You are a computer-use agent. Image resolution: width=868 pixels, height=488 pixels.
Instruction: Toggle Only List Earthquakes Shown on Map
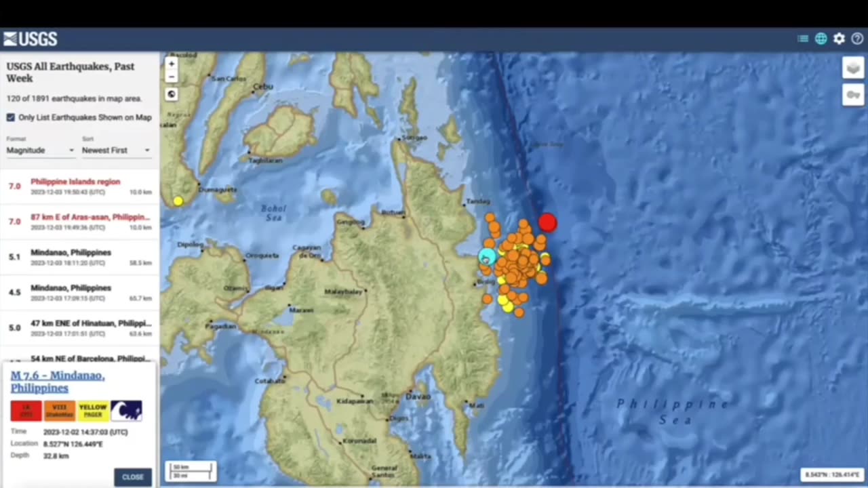[11, 117]
